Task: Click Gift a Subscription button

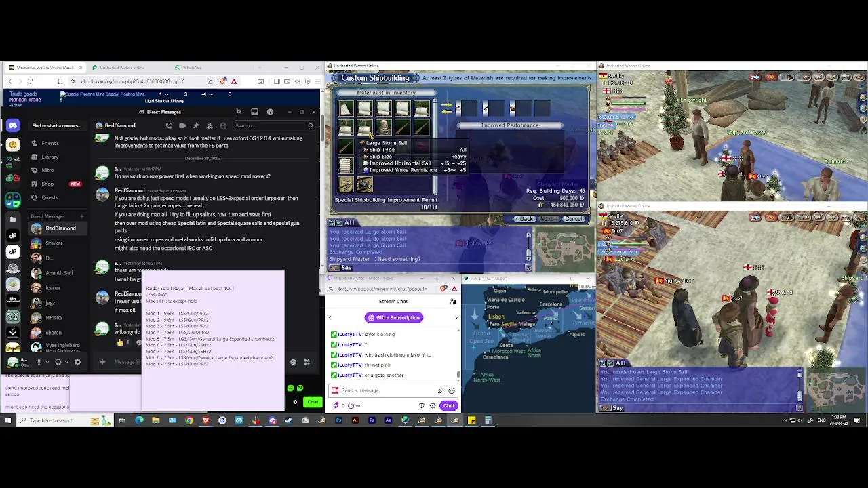Action: [x=393, y=317]
